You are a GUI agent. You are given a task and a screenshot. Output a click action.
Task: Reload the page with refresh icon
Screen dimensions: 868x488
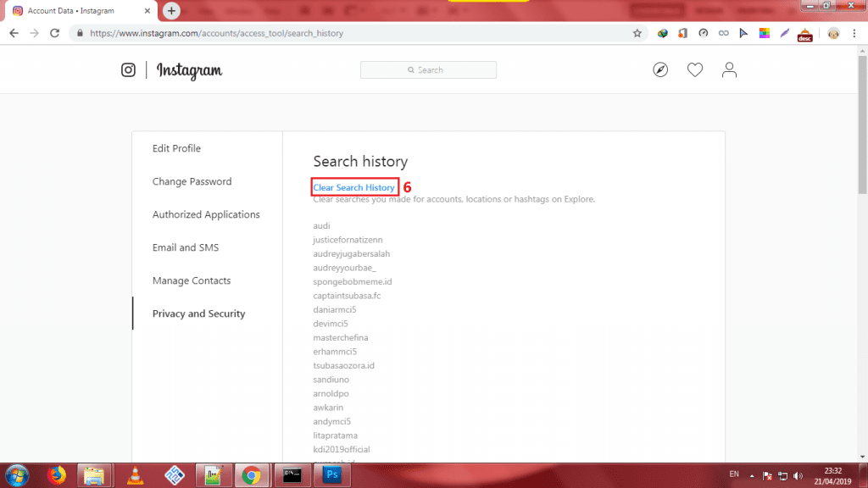(54, 33)
